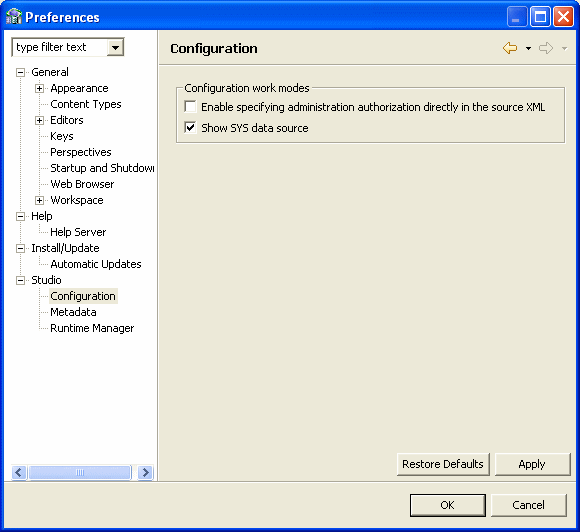This screenshot has width=580, height=532.
Task: Select the Editors preference page
Action: [x=67, y=120]
